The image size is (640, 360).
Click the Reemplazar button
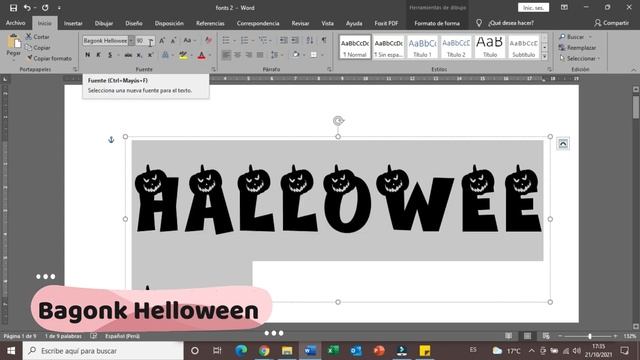pos(578,48)
